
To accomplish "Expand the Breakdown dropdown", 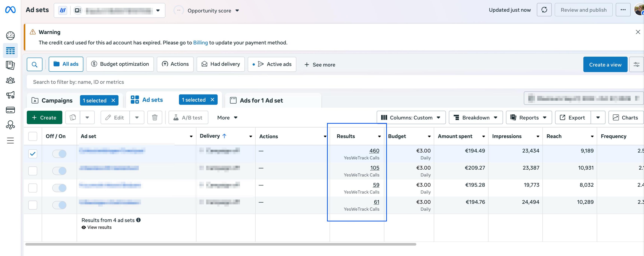I will (476, 117).
